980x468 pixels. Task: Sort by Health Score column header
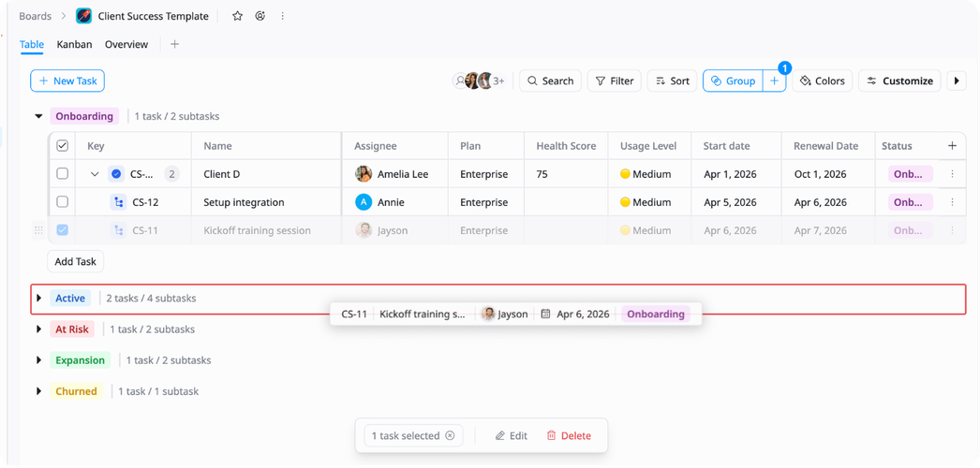point(566,145)
